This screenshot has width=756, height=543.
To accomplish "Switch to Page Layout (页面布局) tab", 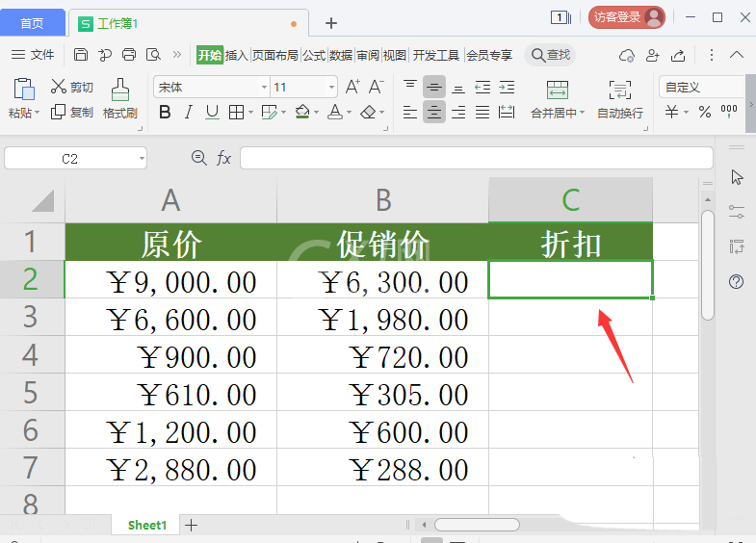I will point(275,55).
